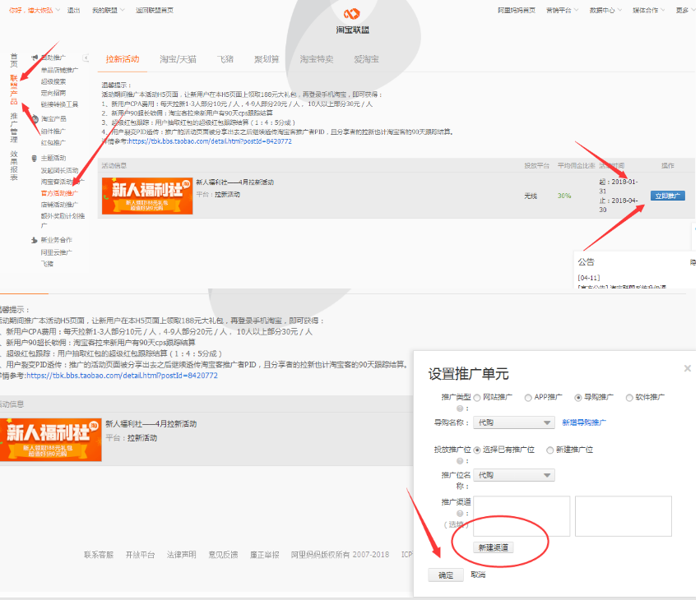The height and width of the screenshot is (600, 700).
Task: Open 超级搜索 in the sidebar
Action: [x=53, y=81]
